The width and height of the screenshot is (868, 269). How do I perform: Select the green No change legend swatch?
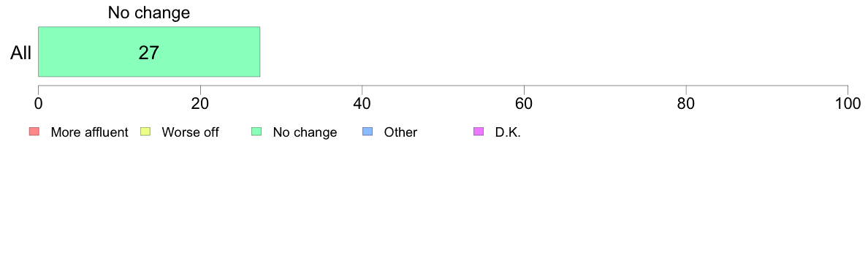(x=256, y=132)
